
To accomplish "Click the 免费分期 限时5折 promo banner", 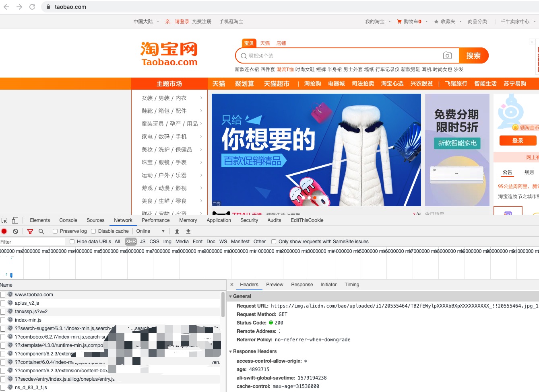I will pyautogui.click(x=457, y=150).
